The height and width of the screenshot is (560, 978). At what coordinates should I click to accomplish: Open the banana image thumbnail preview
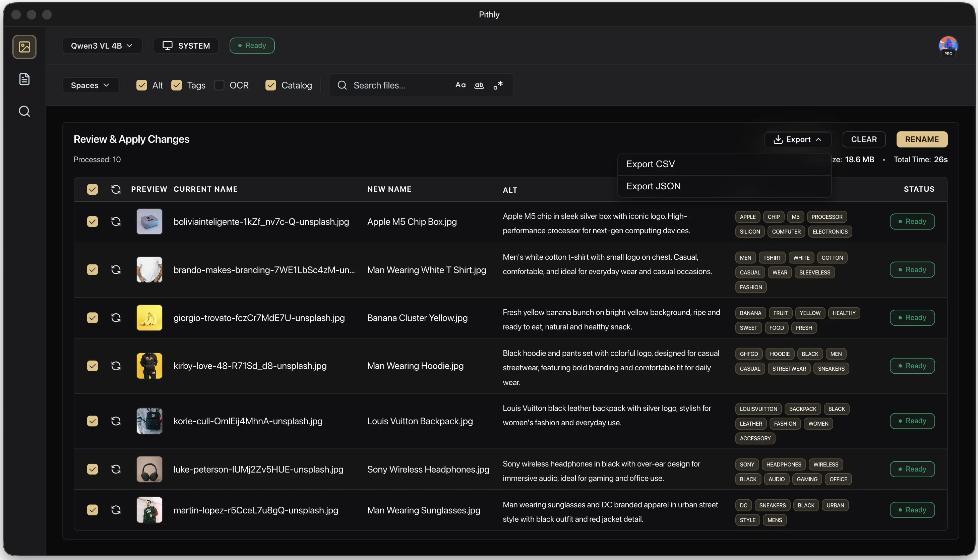149,318
